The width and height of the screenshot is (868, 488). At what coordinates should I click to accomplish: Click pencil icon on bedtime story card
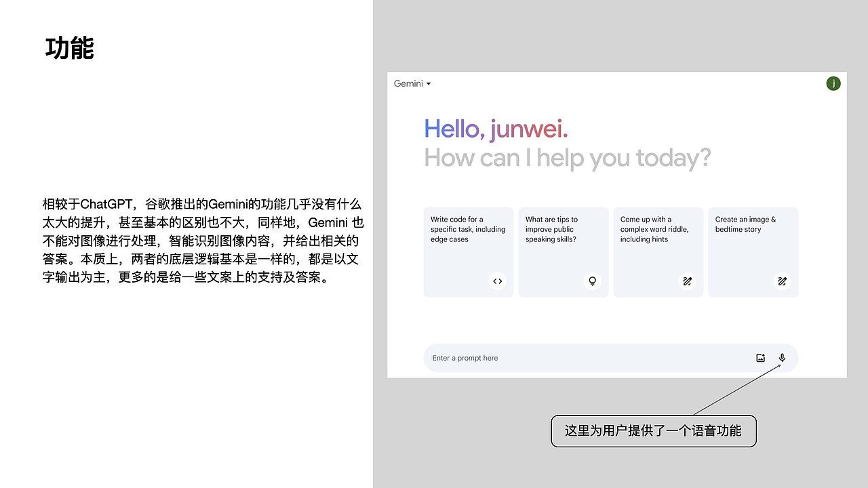(782, 281)
